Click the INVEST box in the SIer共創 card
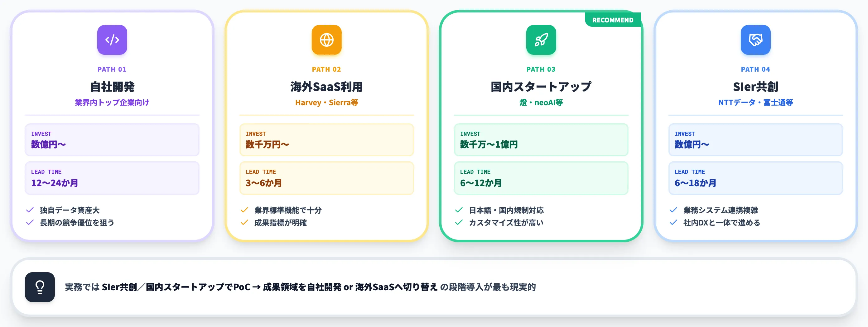This screenshot has height=327, width=868. pyautogui.click(x=755, y=140)
